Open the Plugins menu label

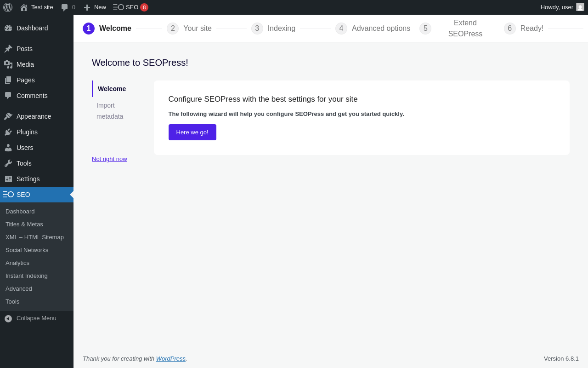[27, 132]
